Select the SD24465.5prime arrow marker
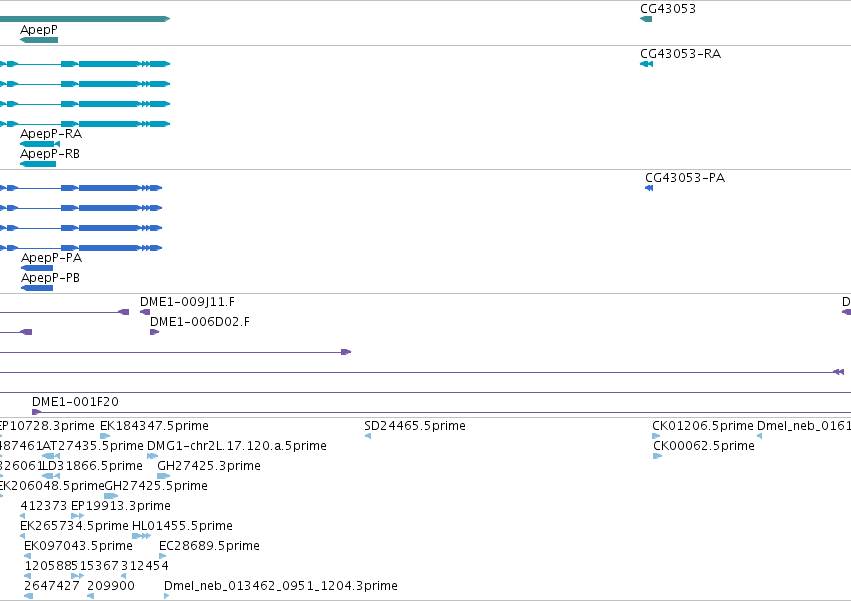Image resolution: width=851 pixels, height=601 pixels. pos(368,436)
